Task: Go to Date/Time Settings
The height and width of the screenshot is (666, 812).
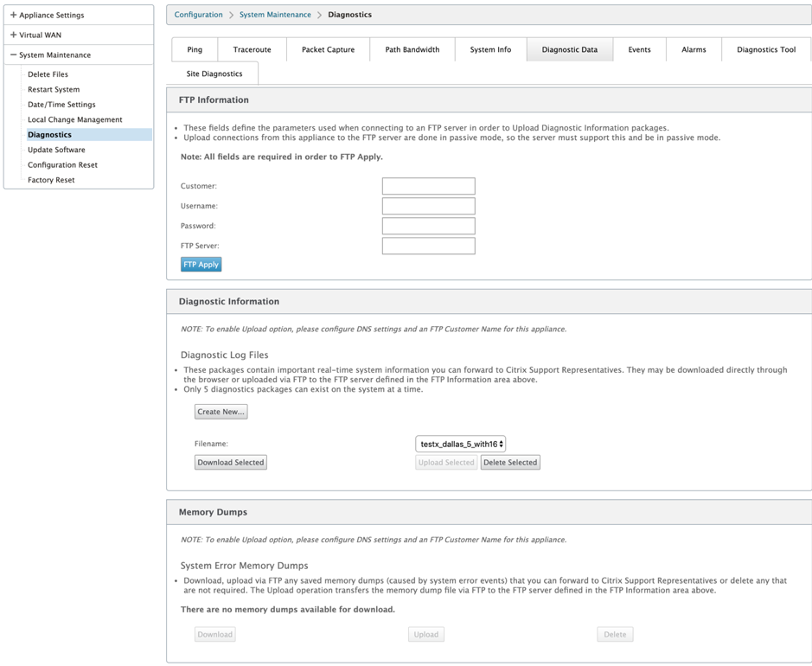Action: coord(61,104)
